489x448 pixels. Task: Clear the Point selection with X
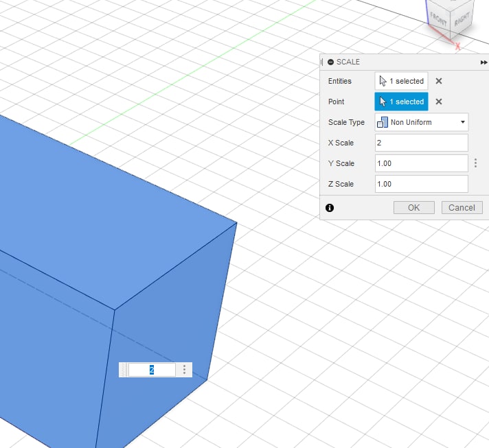438,102
